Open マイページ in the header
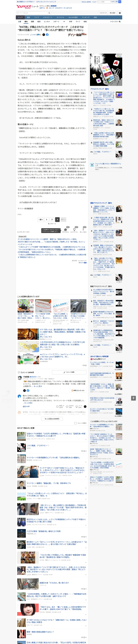The height and width of the screenshot is (644, 138). pyautogui.click(x=103, y=13)
